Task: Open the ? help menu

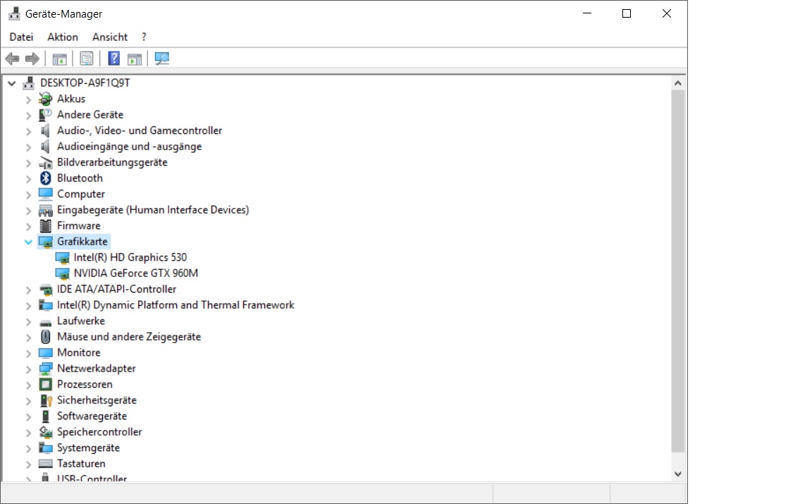Action: pyautogui.click(x=144, y=37)
